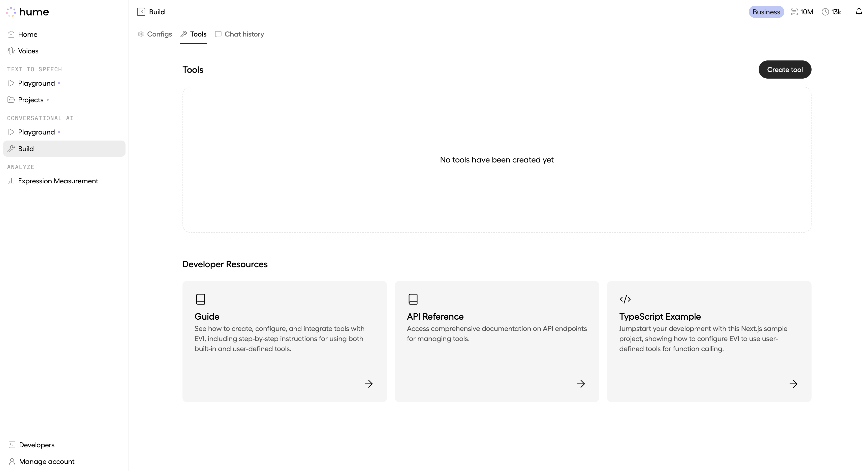The height and width of the screenshot is (471, 868).
Task: Click the hume logo
Action: click(28, 11)
